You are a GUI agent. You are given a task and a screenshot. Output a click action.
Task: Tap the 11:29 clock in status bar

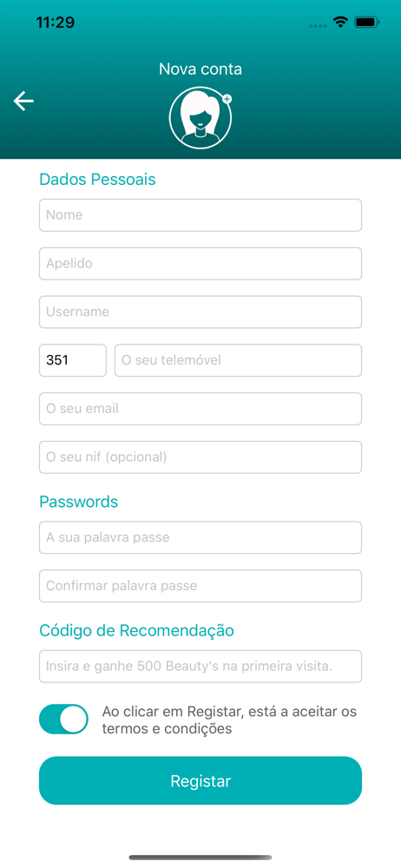(x=56, y=23)
